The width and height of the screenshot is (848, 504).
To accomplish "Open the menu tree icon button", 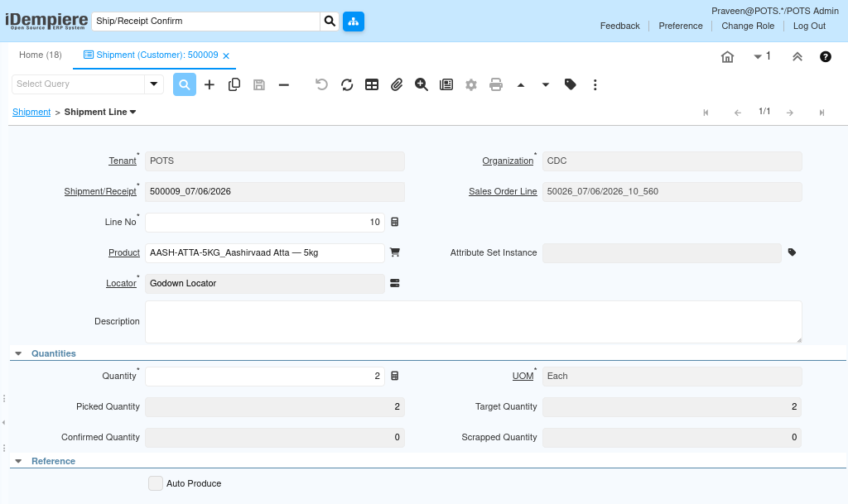I will click(x=353, y=21).
